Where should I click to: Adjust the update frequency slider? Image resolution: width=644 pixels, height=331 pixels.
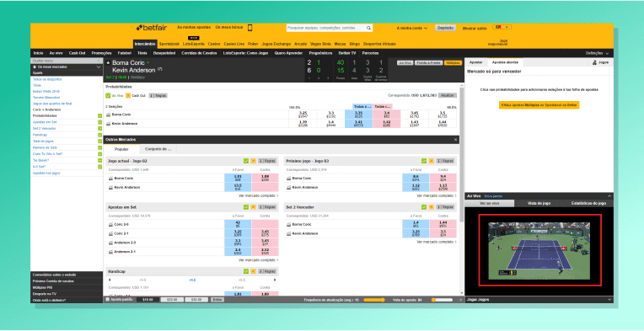[x=373, y=300]
